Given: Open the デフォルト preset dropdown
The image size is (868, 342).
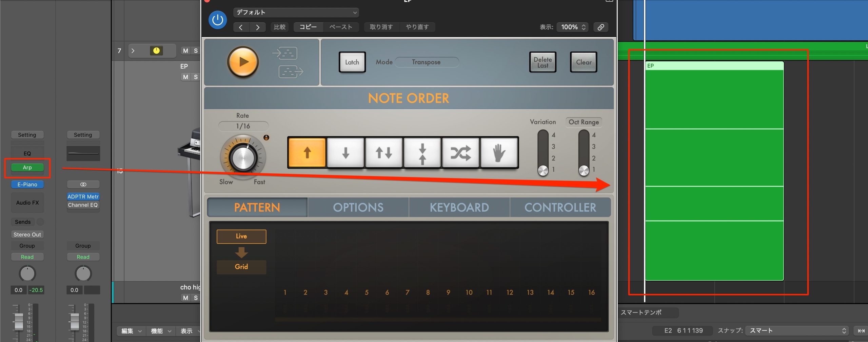Looking at the screenshot, I should point(296,13).
